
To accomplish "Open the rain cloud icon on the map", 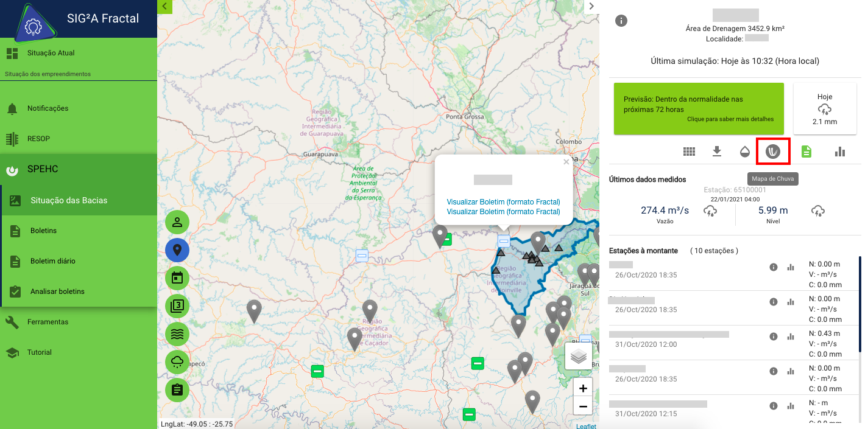I will [x=177, y=361].
